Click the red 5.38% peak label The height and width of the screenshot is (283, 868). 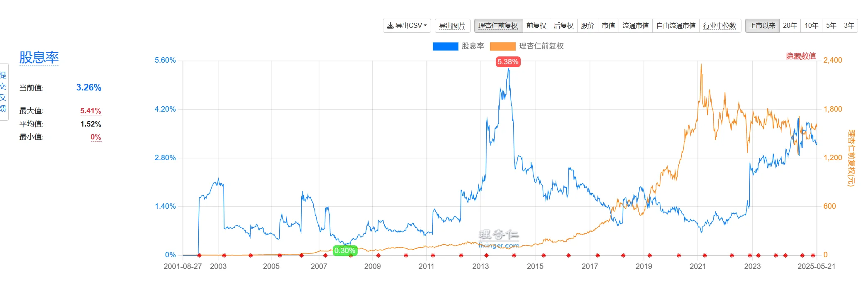(508, 62)
